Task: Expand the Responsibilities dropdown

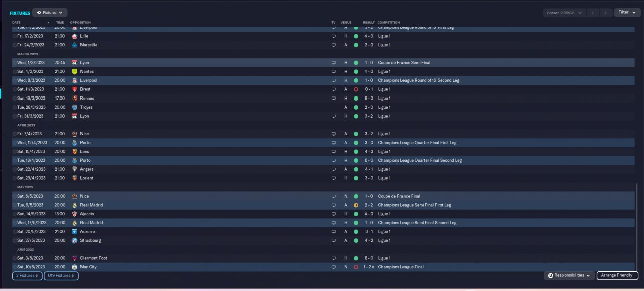Action: point(569,275)
